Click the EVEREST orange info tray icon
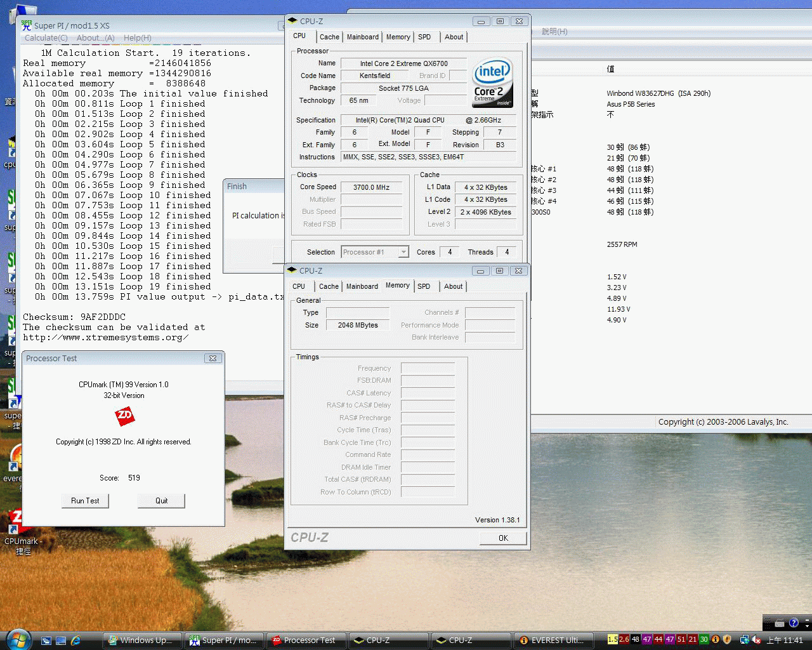The height and width of the screenshot is (650, 812). (x=716, y=640)
